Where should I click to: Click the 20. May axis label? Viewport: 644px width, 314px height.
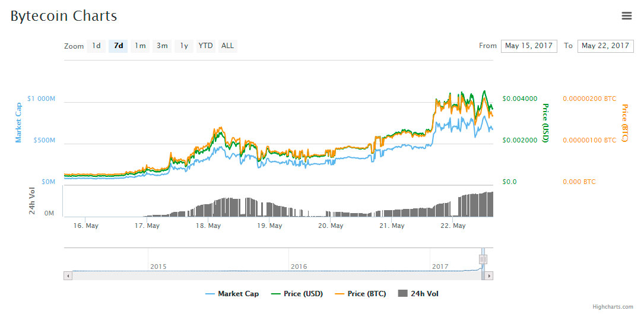(x=330, y=226)
